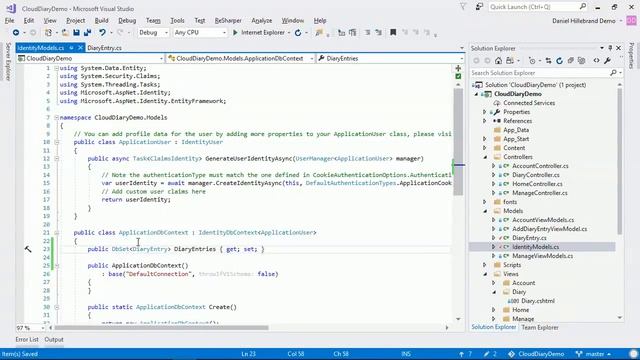Open the Any CPU platform dropdown
Screen dimensions: 640x360
200,33
